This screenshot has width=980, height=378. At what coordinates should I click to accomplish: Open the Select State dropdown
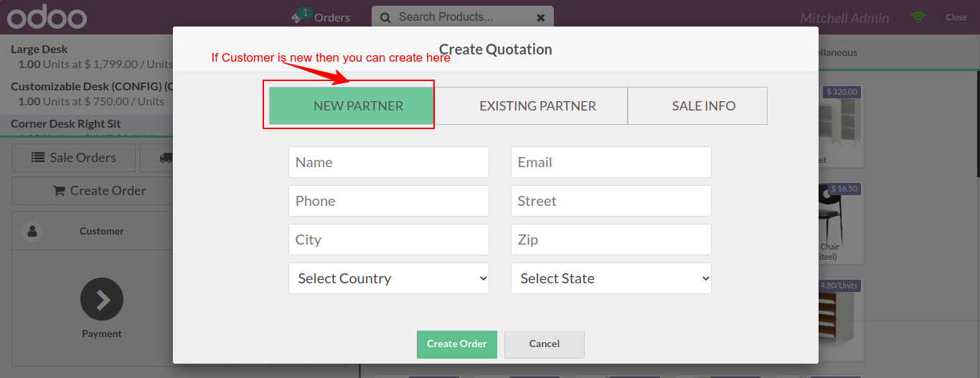click(x=611, y=278)
